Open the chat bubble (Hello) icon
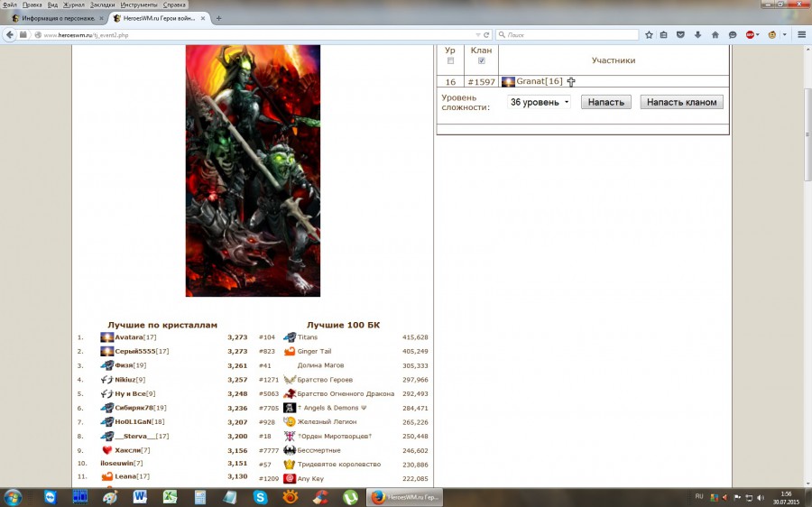The image size is (812, 507). click(733, 34)
